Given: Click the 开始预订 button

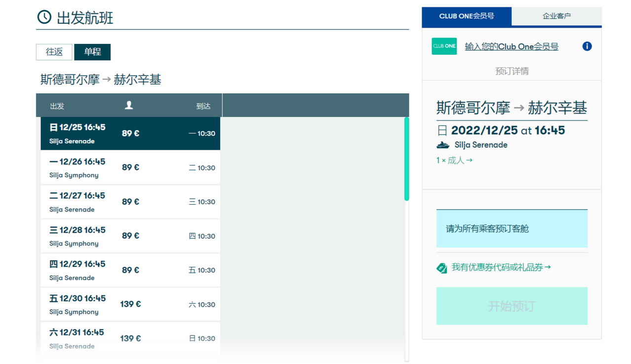Looking at the screenshot, I should pos(512,306).
